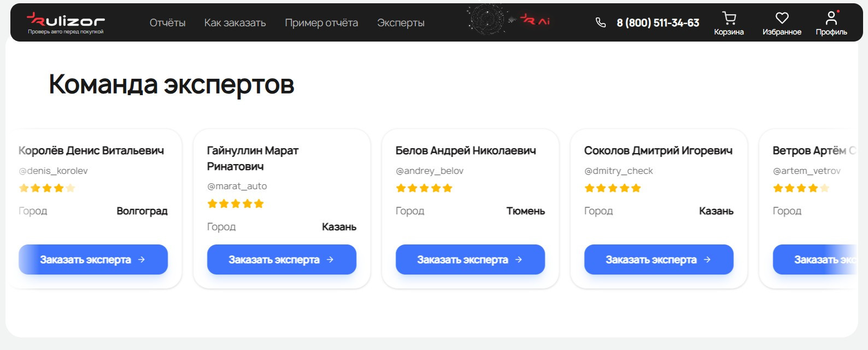Go to the Отчёты menu item
Screen dimensions: 868x350
click(x=168, y=23)
